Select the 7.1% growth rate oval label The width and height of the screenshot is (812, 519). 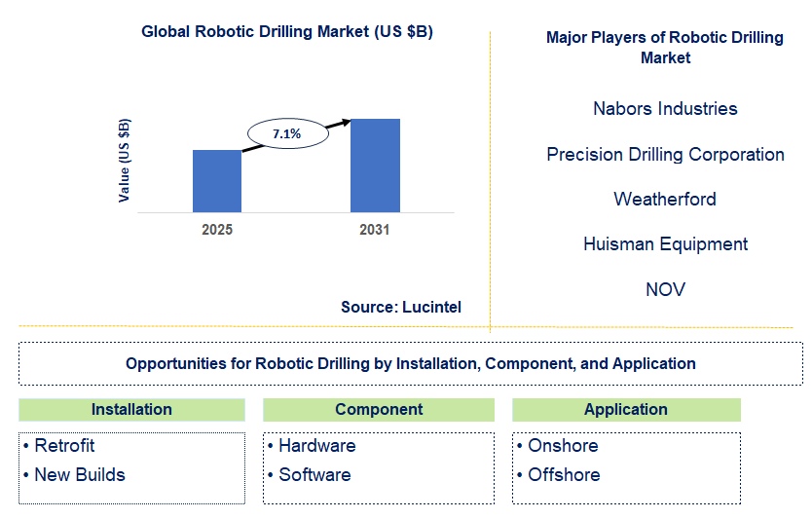pos(288,133)
